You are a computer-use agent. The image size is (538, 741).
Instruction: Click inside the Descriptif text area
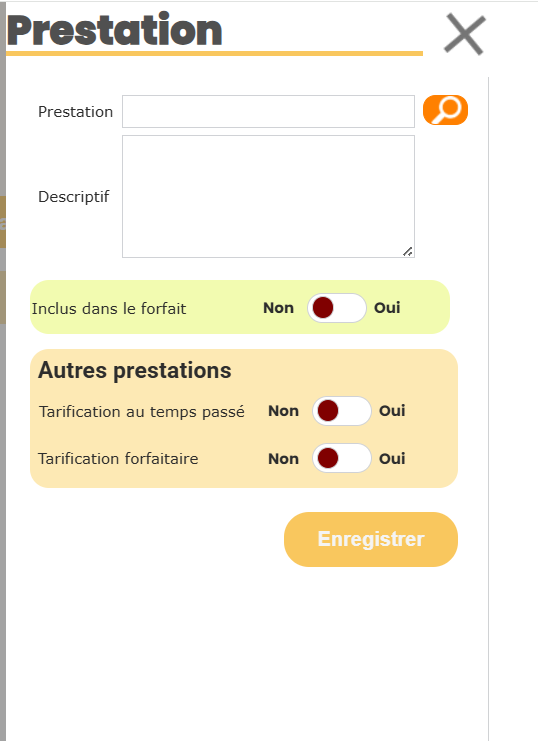pos(268,197)
